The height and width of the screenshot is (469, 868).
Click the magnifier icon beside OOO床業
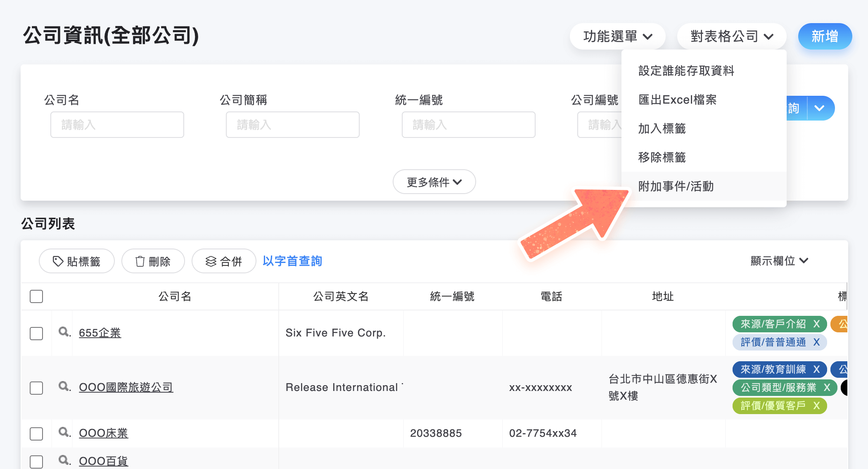coord(64,433)
